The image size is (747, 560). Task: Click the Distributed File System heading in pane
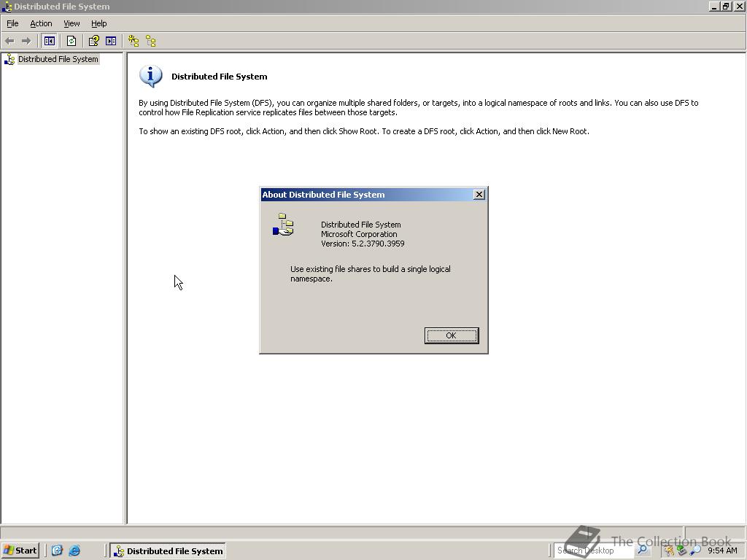click(x=219, y=77)
